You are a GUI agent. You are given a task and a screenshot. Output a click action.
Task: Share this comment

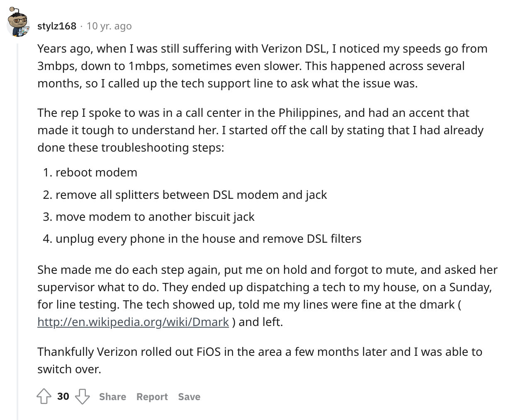tap(112, 397)
